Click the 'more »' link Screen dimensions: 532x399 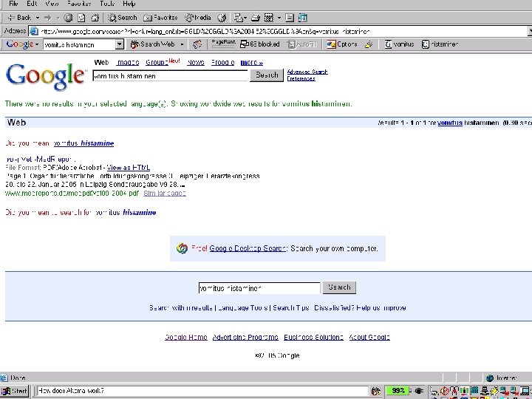pyautogui.click(x=251, y=62)
